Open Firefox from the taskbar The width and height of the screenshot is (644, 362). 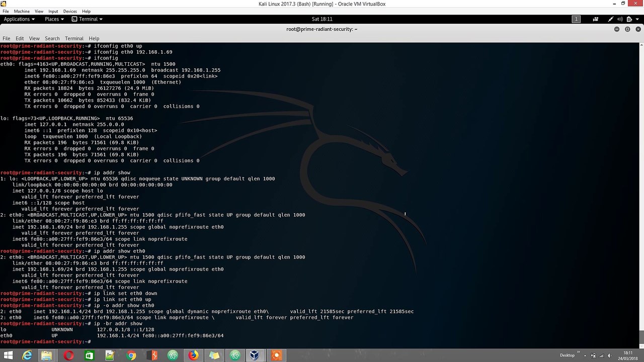[193, 355]
